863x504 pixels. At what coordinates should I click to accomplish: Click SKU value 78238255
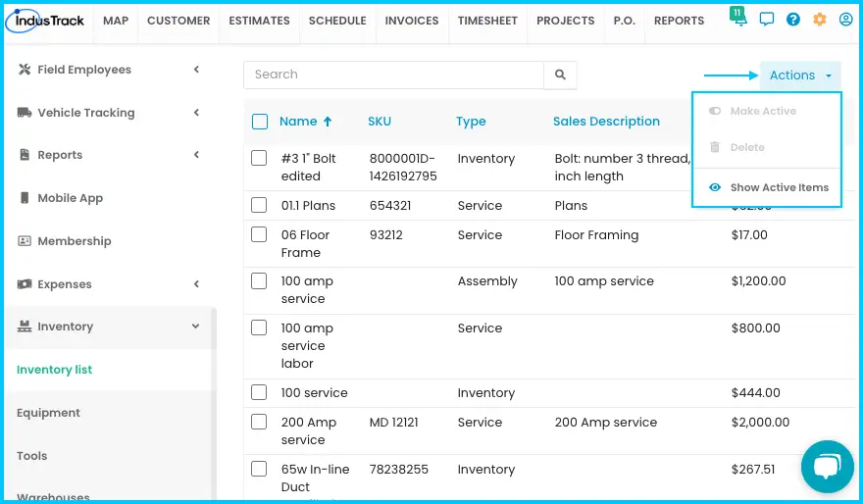pyautogui.click(x=398, y=470)
